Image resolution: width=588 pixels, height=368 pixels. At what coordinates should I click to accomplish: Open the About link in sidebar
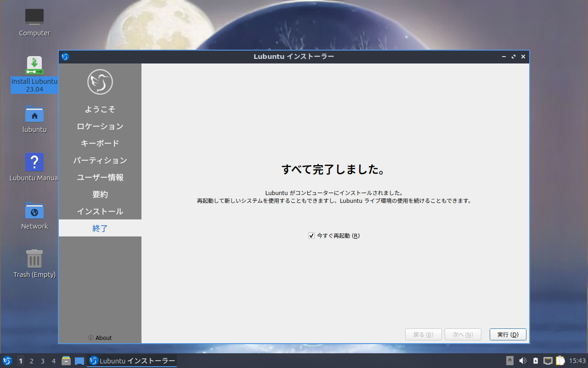(100, 338)
